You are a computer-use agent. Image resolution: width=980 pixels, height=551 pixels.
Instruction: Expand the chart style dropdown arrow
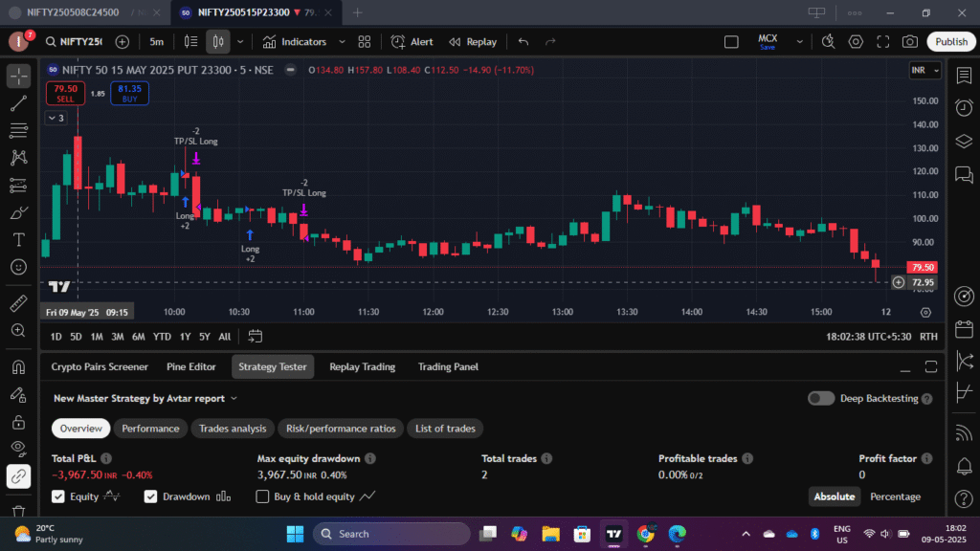pyautogui.click(x=240, y=42)
